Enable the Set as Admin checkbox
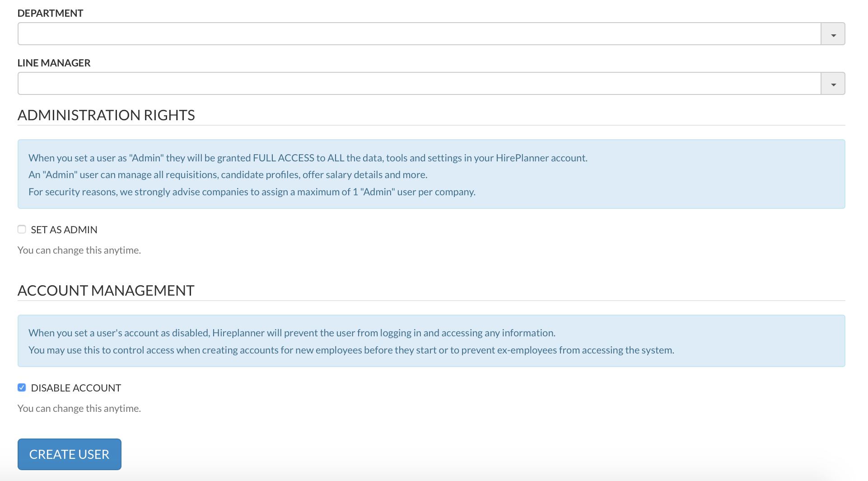The width and height of the screenshot is (868, 481). (22, 229)
